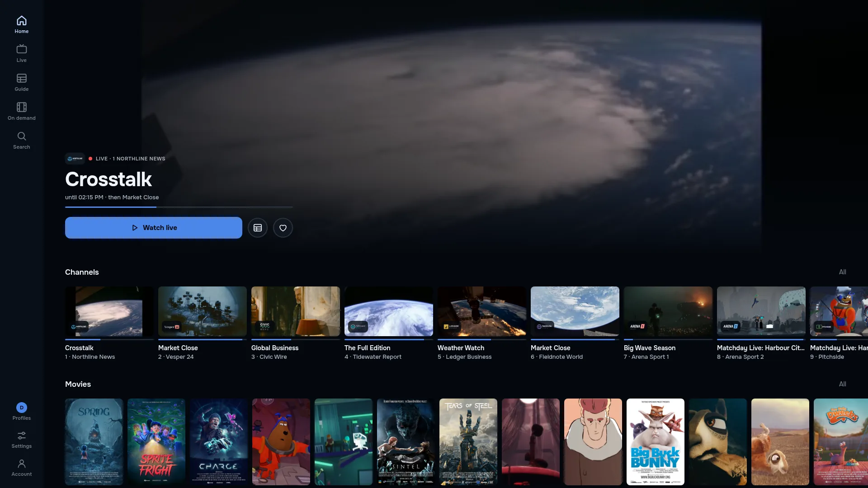
Task: Open the Charge movie poster
Action: pyautogui.click(x=219, y=442)
